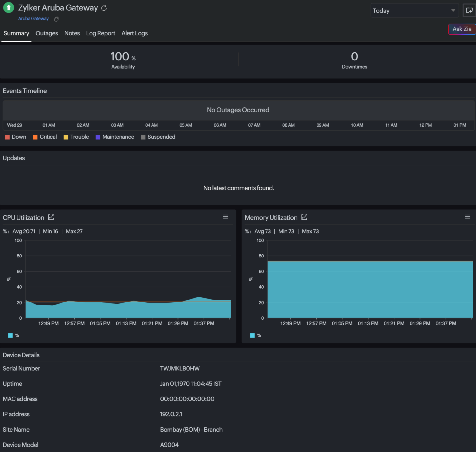Click the green up-status arrow icon
Screen dimensions: 476x452
tap(9, 8)
